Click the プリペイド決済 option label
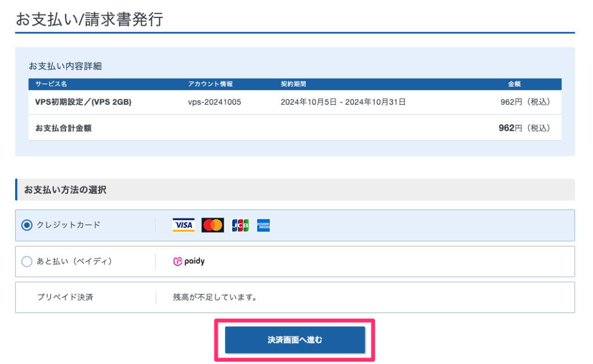 (65, 297)
